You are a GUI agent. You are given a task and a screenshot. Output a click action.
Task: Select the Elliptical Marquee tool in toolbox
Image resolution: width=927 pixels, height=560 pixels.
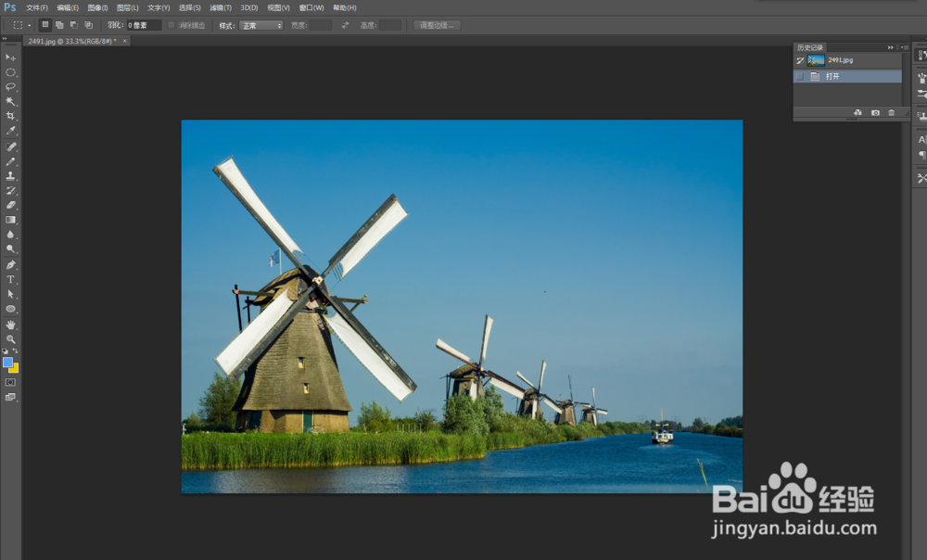point(10,72)
